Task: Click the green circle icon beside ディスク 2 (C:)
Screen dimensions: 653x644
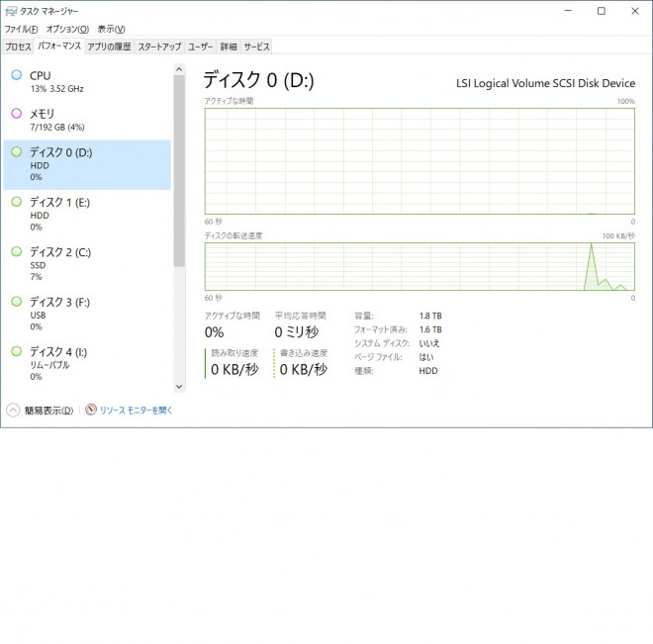Action: pyautogui.click(x=17, y=252)
